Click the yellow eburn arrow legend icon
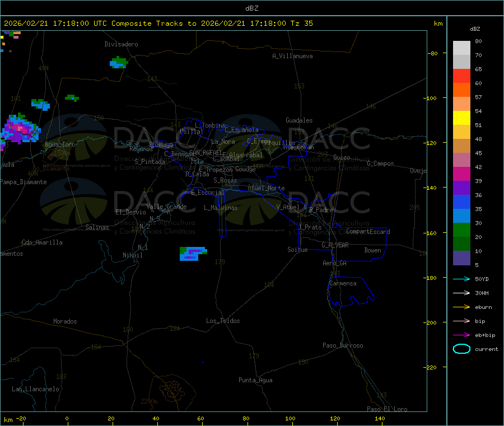The height and width of the screenshot is (426, 504). click(x=461, y=307)
